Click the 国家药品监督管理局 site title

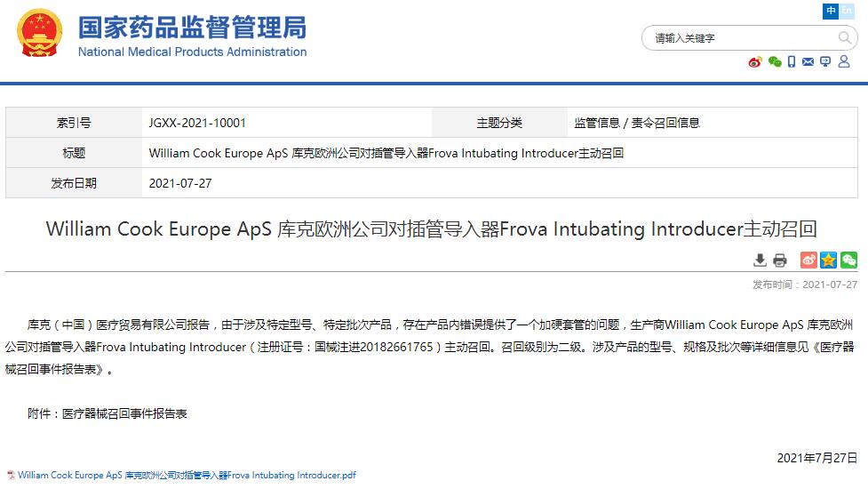pyautogui.click(x=192, y=28)
